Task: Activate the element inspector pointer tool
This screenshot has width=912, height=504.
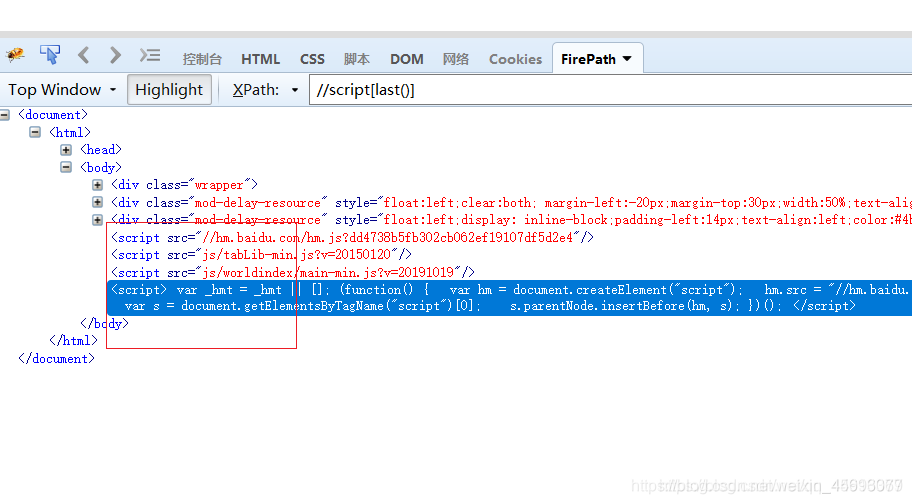Action: [50, 55]
